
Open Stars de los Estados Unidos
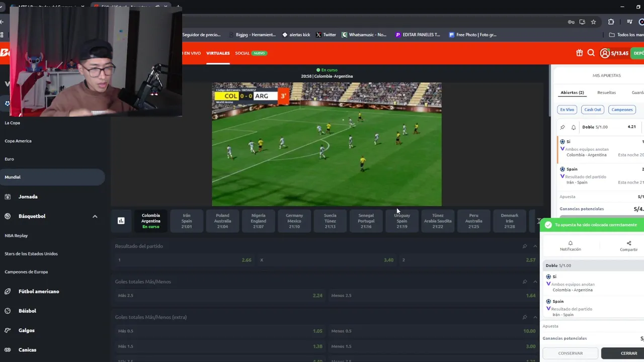31,253
